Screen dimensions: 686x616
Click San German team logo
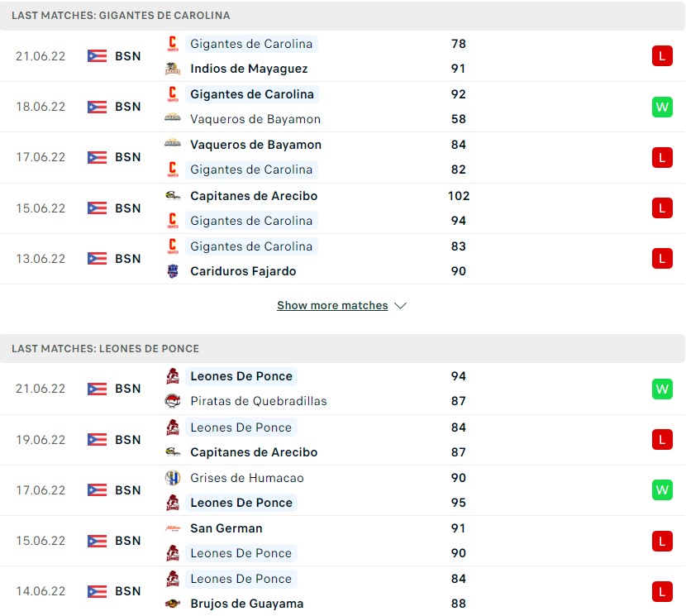tap(173, 528)
